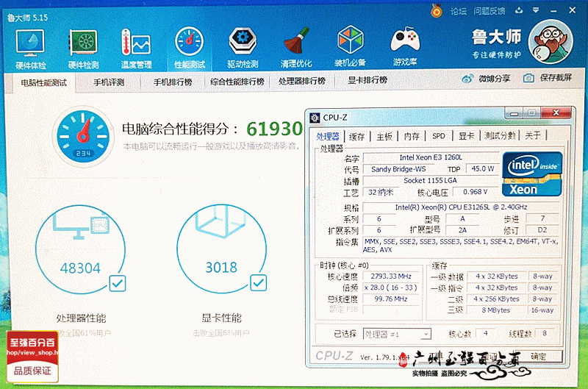
Task: Switch to 处理器排行榜 tab
Action: [x=302, y=81]
